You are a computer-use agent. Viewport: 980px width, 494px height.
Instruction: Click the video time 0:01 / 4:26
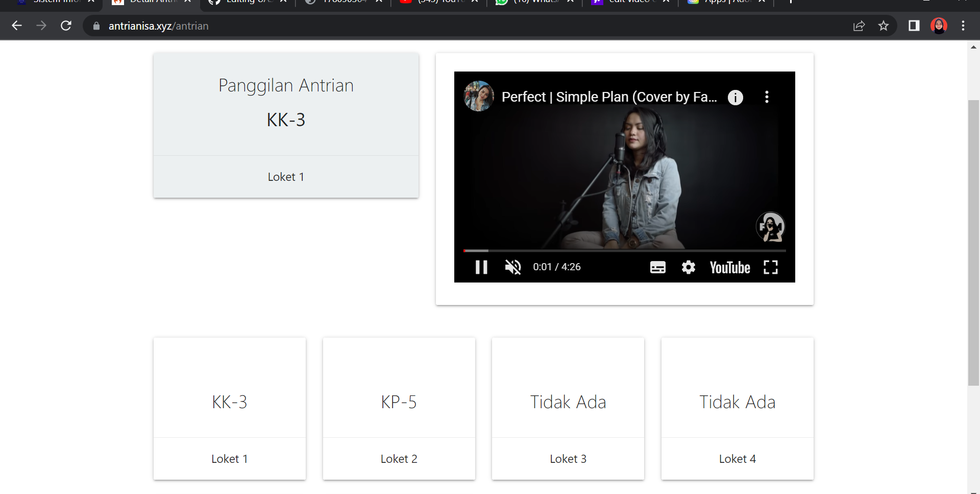pos(557,267)
